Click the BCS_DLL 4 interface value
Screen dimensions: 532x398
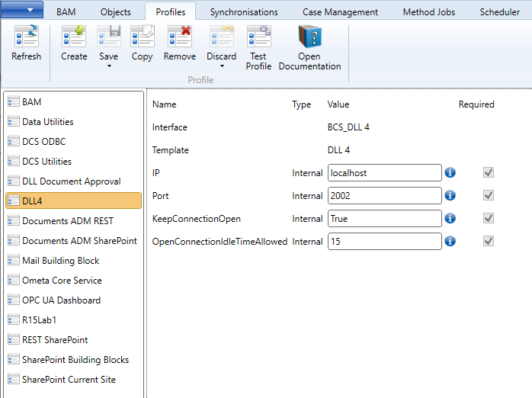pos(348,127)
